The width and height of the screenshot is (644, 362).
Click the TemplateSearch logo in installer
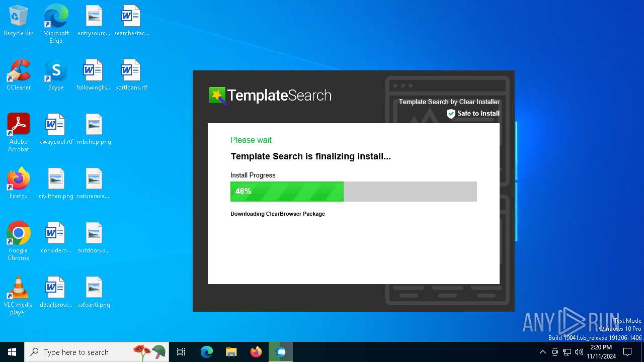pyautogui.click(x=270, y=96)
